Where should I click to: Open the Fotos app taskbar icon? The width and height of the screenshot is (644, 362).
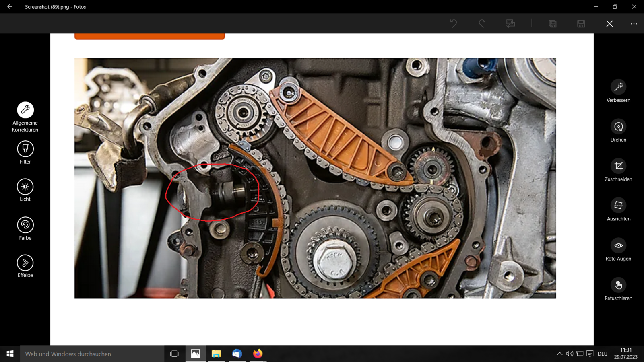195,354
